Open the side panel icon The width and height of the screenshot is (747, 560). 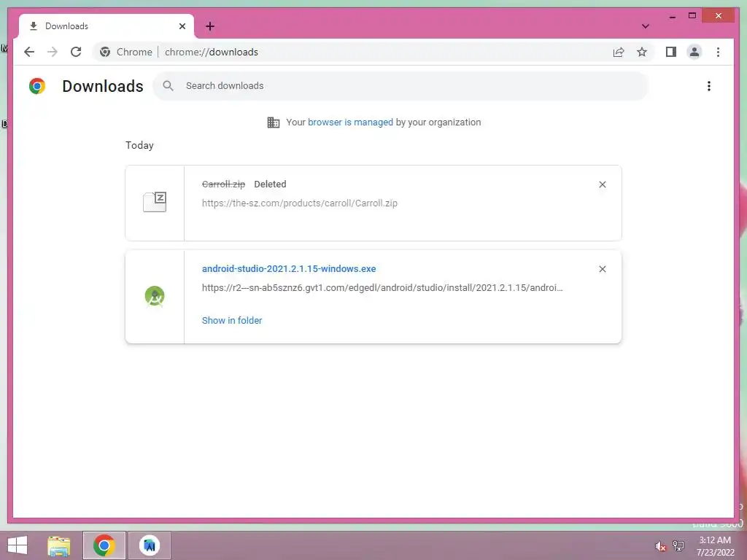coord(671,52)
